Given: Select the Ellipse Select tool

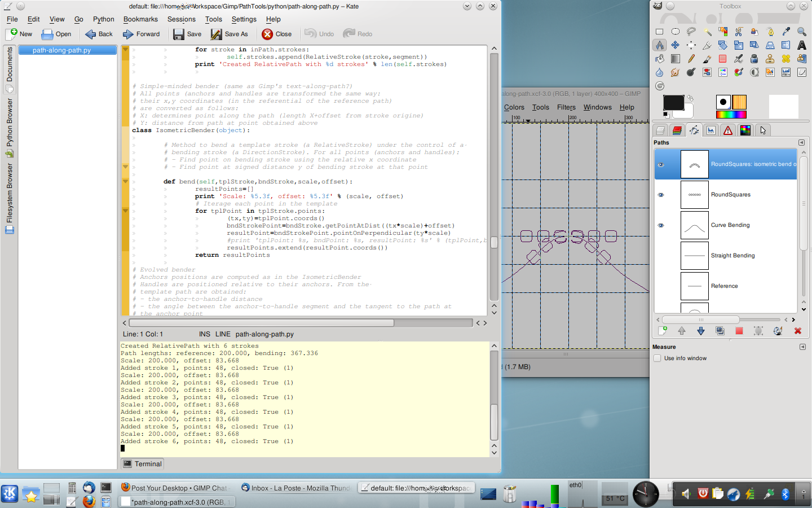Looking at the screenshot, I should point(675,32).
